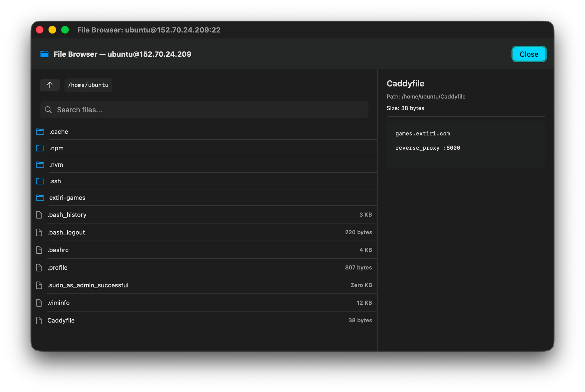The height and width of the screenshot is (392, 585).
Task: Select the .bashrc file name
Action: coord(58,250)
